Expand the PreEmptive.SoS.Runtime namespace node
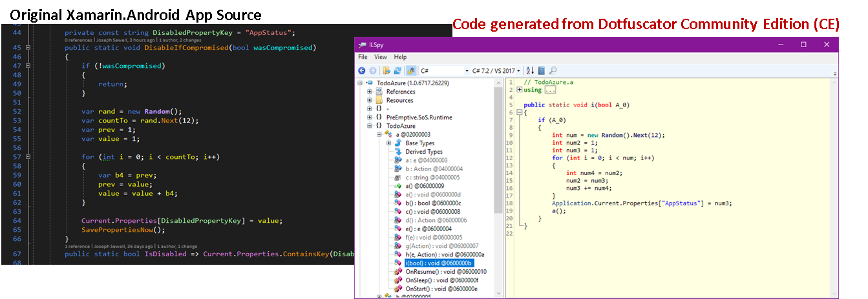Screen dimensions: 868x299 (x=370, y=118)
